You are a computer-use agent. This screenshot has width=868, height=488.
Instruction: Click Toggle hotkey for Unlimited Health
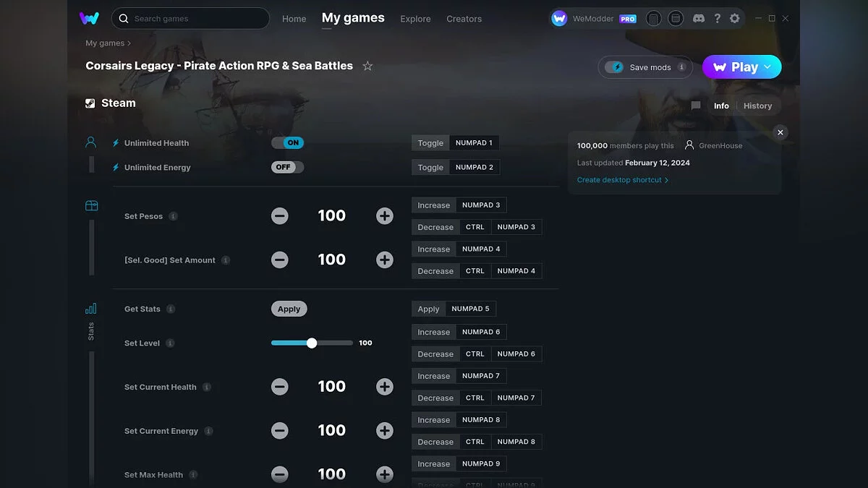coord(456,142)
